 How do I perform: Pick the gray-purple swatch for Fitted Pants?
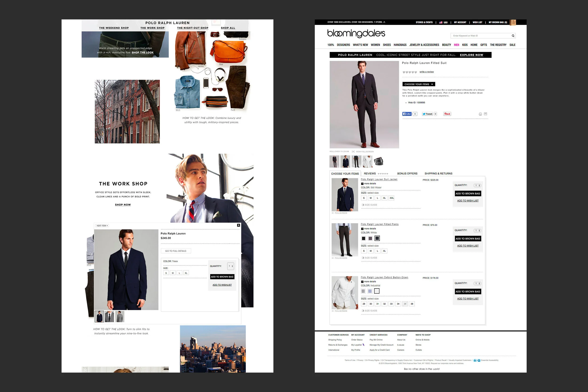click(x=370, y=238)
